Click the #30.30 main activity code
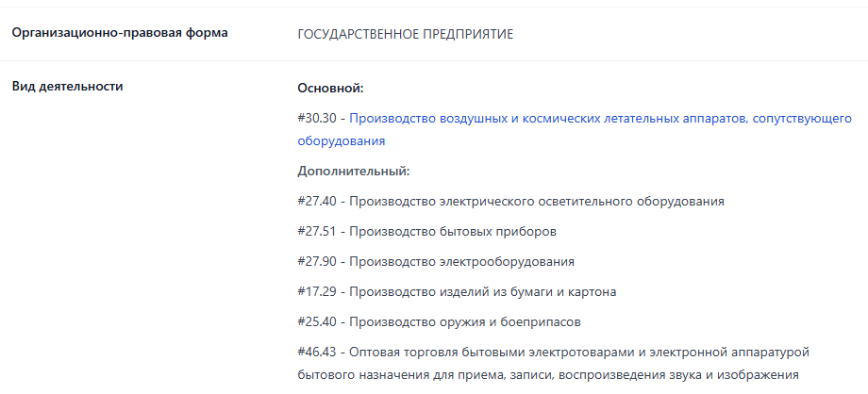868x394 pixels. [317, 119]
